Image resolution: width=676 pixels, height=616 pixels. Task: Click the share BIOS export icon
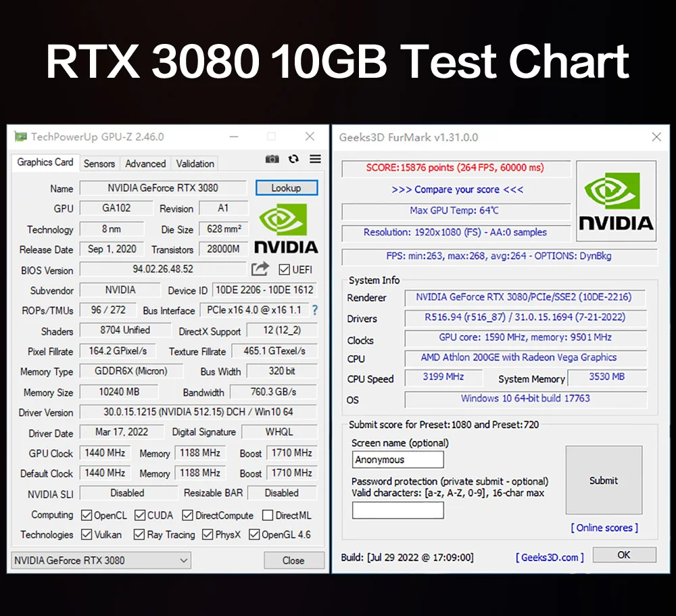(x=260, y=268)
